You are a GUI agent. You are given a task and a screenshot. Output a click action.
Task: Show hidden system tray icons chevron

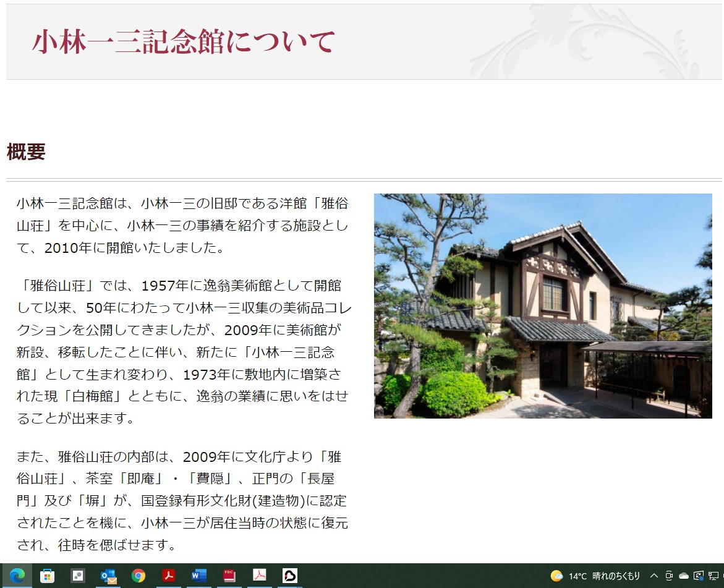(654, 576)
